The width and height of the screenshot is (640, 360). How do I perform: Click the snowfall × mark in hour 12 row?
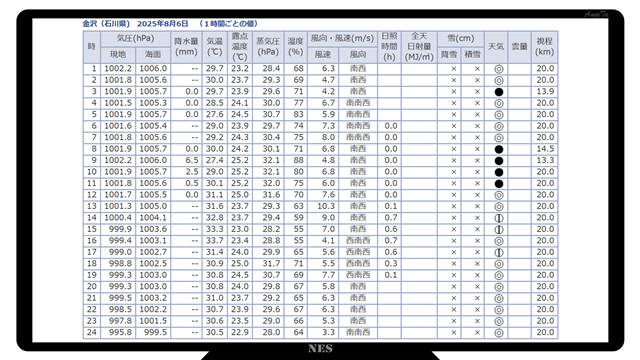pyautogui.click(x=453, y=195)
